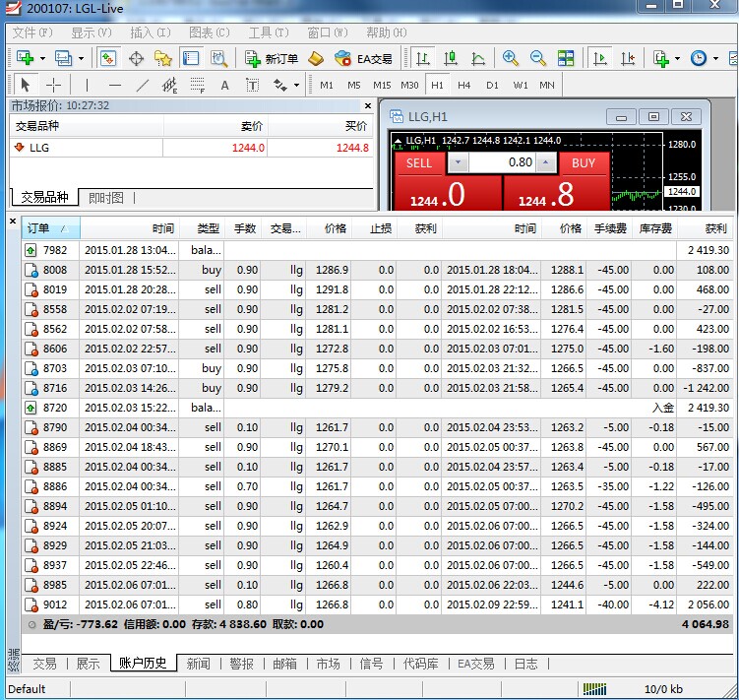739x700 pixels.
Task: Click the New Order (新订单) toolbar button
Action: coord(271,58)
